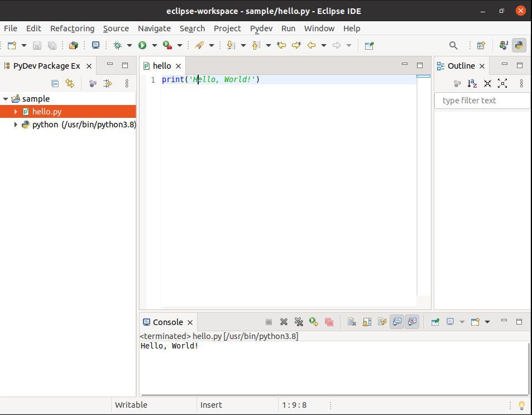Click the 1:9:8 cursor position status
Image resolution: width=532 pixels, height=415 pixels.
pyautogui.click(x=294, y=405)
